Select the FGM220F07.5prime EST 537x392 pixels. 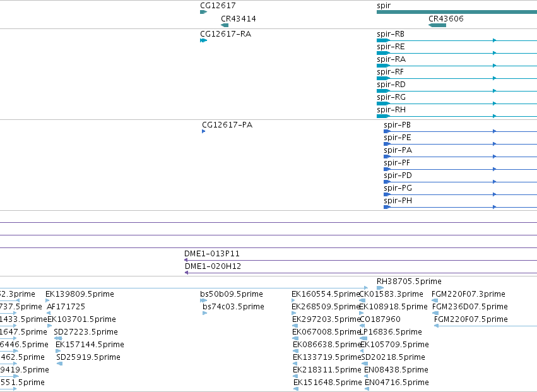pos(486,326)
